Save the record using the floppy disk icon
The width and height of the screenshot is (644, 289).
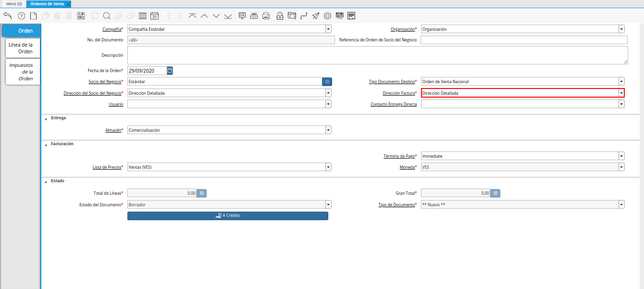point(81,16)
